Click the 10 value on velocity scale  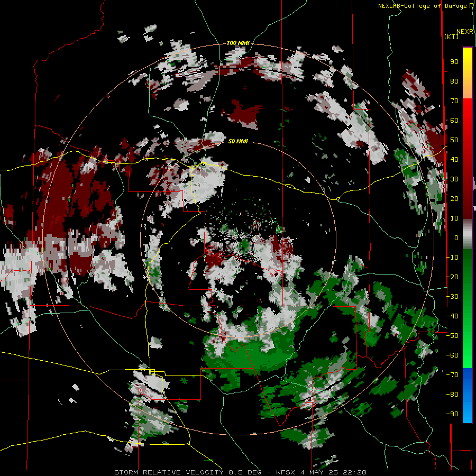tap(454, 218)
